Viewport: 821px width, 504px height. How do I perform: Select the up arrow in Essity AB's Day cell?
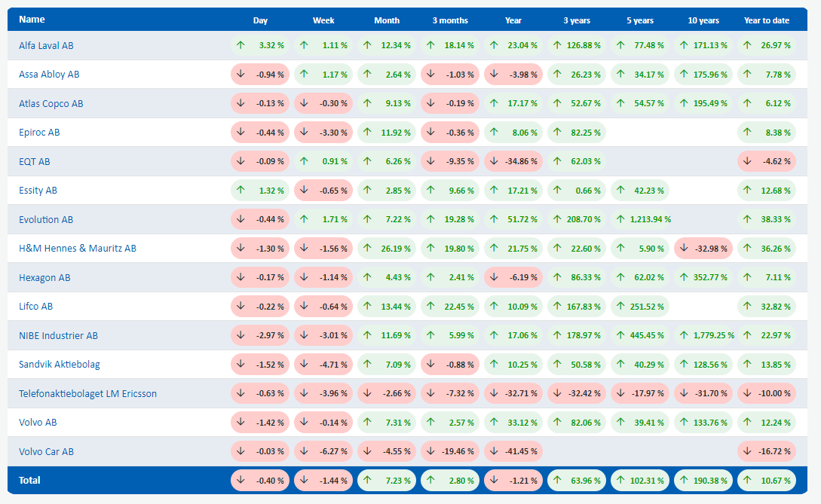240,191
